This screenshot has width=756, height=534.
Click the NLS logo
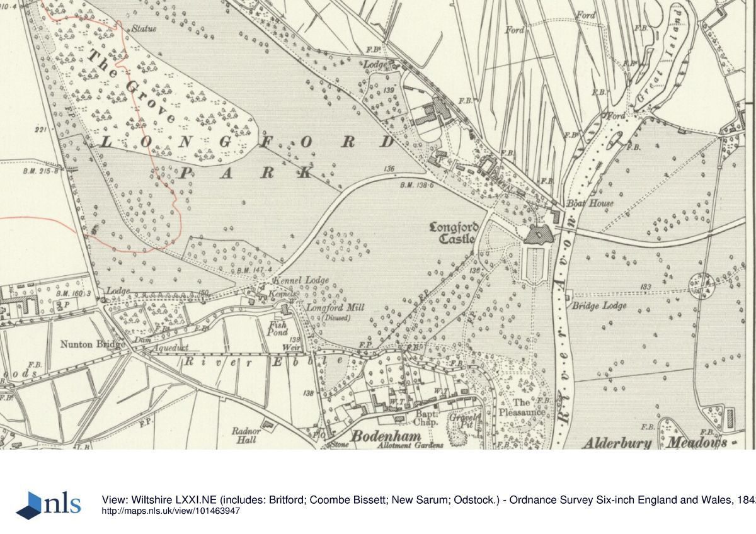point(49,504)
